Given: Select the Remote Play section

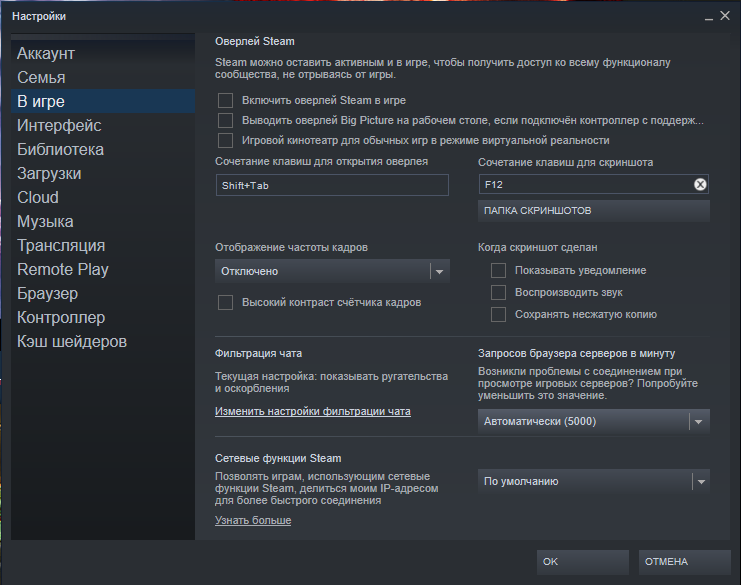Looking at the screenshot, I should [x=103, y=269].
